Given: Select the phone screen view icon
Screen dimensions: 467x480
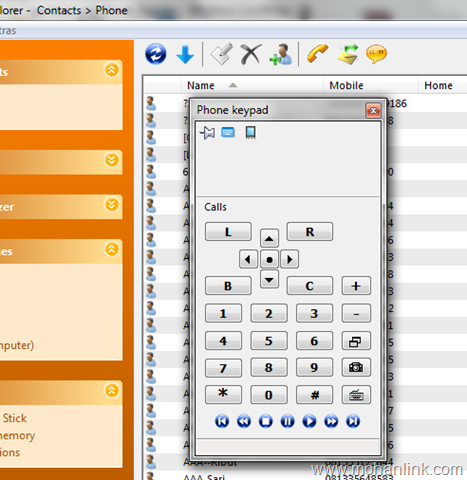Looking at the screenshot, I should [250, 132].
